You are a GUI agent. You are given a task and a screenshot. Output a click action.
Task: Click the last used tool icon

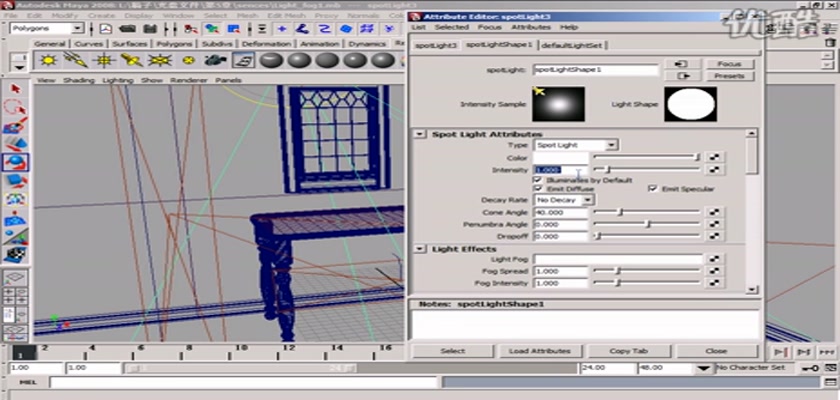coord(16,254)
